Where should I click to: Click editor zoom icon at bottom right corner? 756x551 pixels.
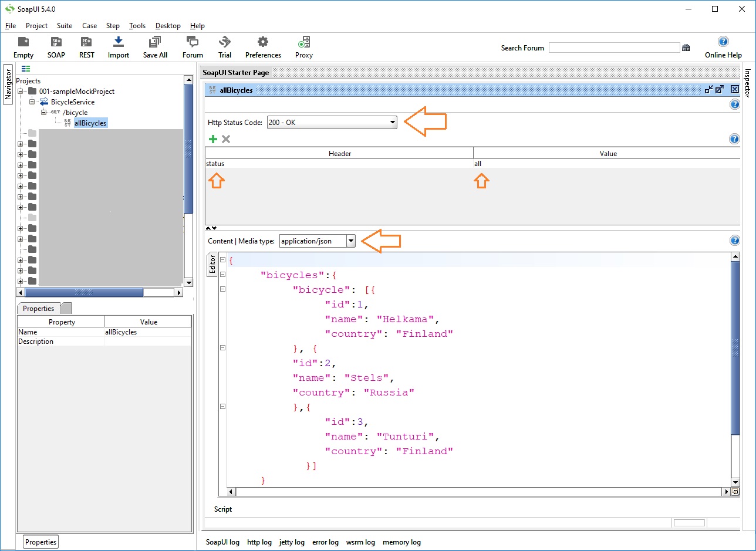pos(735,492)
